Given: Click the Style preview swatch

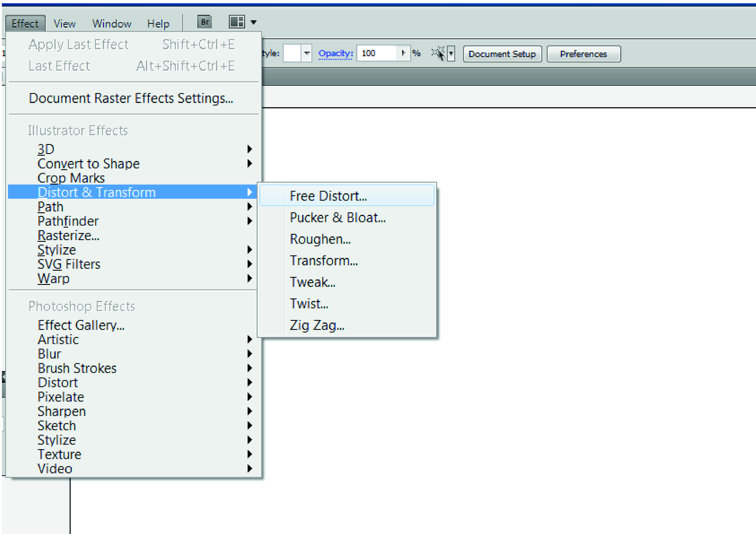Looking at the screenshot, I should pyautogui.click(x=292, y=53).
